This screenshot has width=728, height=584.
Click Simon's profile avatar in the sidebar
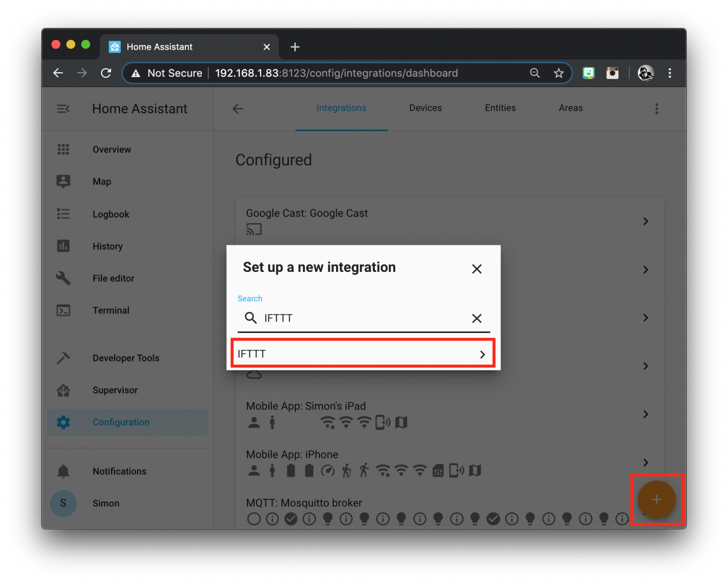pyautogui.click(x=63, y=503)
